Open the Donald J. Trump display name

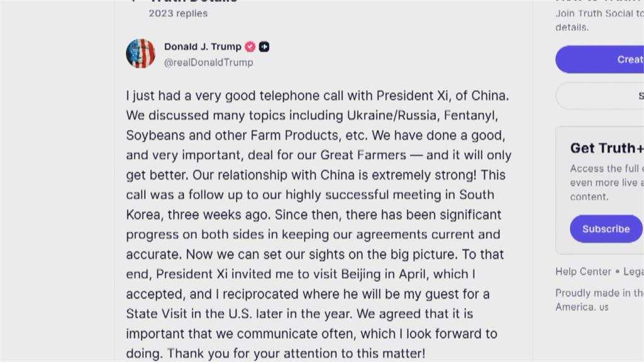tap(203, 47)
